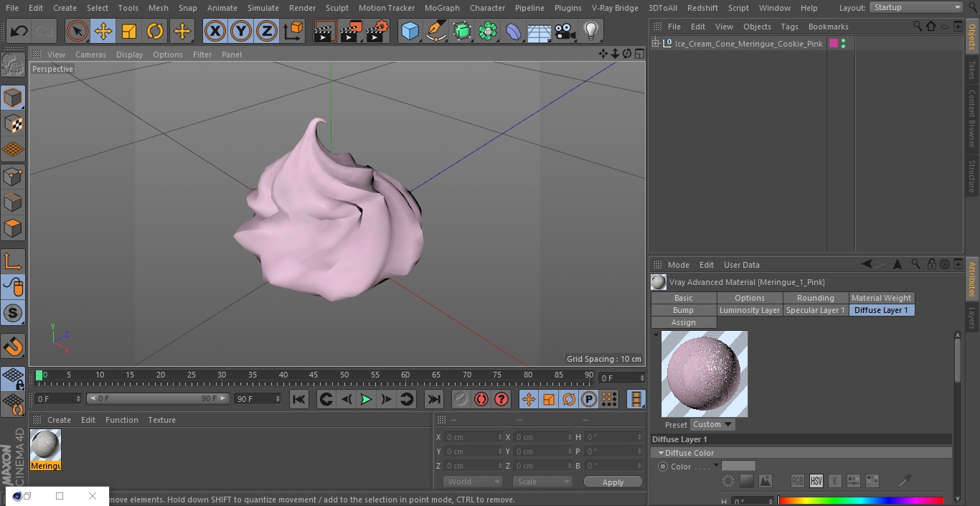980x506 pixels.
Task: Toggle object visibility dots in Objects manager
Action: tap(843, 44)
